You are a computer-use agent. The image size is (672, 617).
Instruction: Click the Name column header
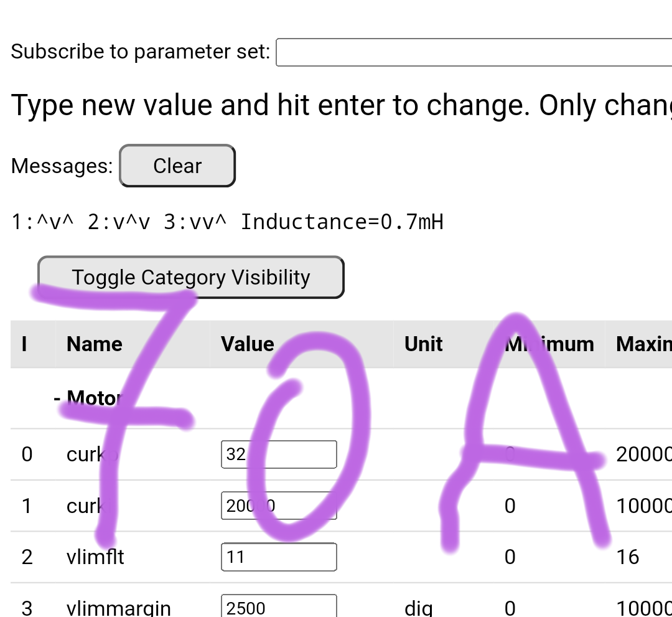[95, 344]
